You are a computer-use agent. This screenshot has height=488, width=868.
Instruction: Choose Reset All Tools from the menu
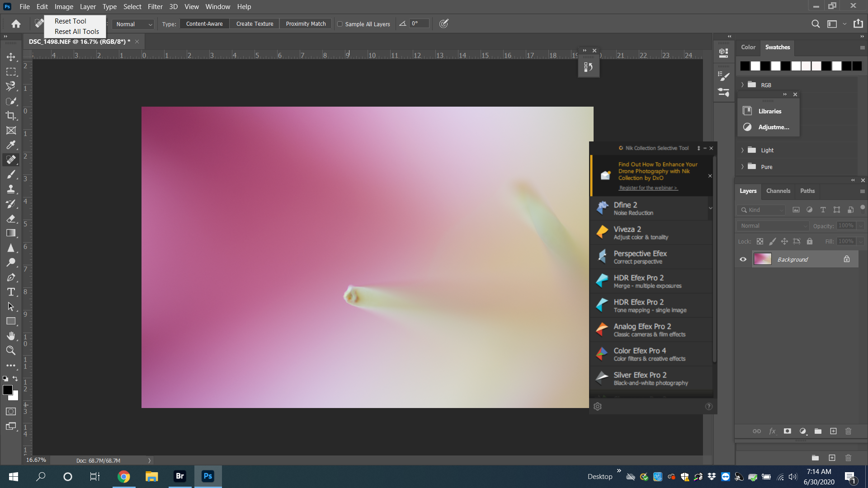(x=76, y=31)
